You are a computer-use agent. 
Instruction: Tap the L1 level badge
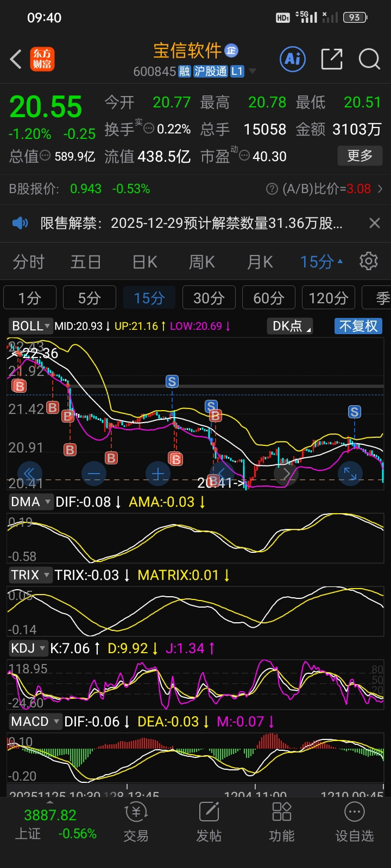tap(237, 72)
